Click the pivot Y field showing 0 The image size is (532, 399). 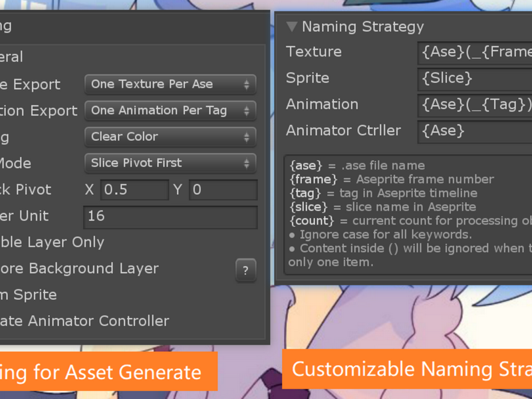pos(223,190)
